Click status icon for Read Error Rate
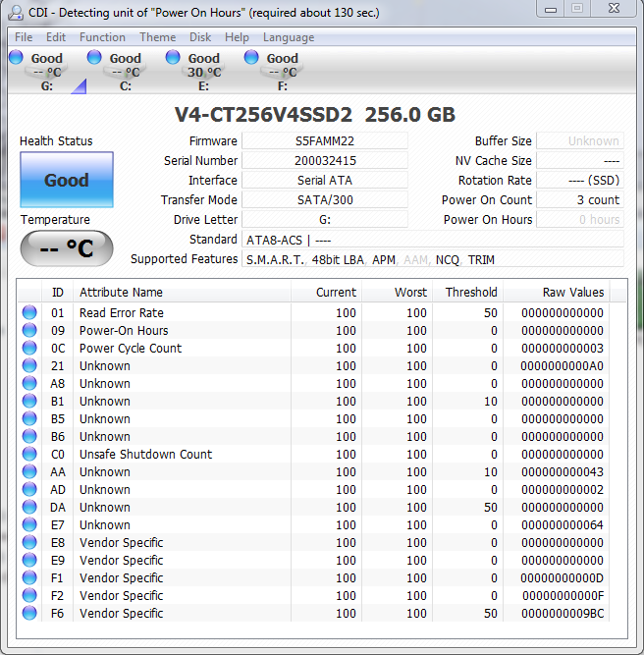 click(30, 313)
